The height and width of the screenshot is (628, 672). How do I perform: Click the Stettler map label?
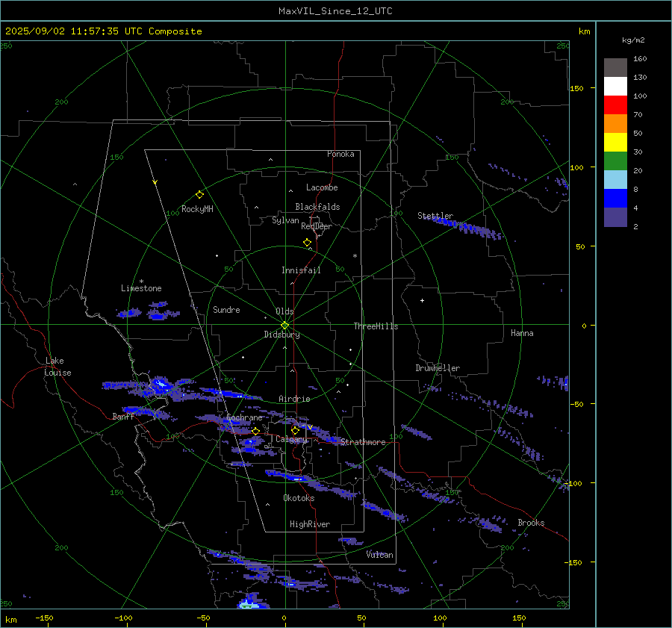pyautogui.click(x=435, y=216)
